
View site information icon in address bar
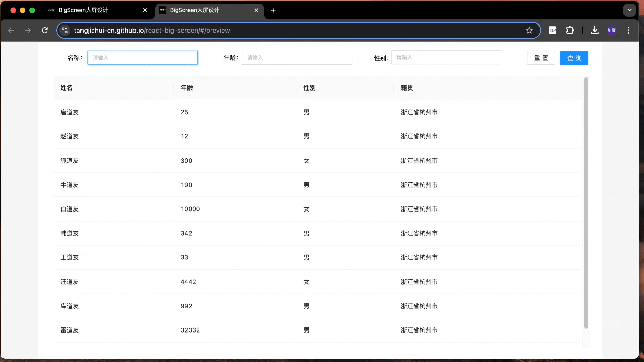pyautogui.click(x=65, y=30)
